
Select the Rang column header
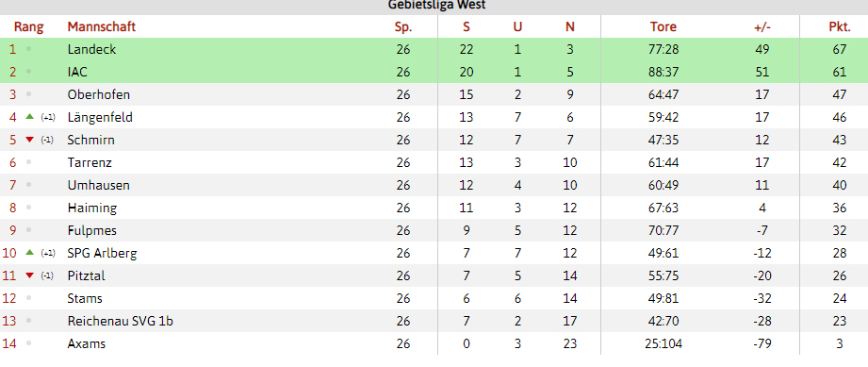coord(29,26)
